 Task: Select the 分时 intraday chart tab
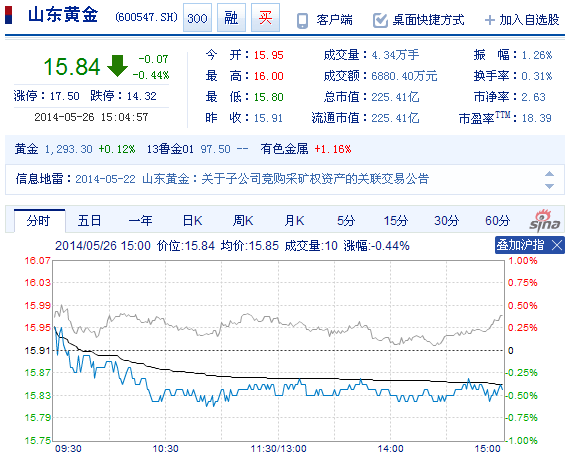[39, 221]
